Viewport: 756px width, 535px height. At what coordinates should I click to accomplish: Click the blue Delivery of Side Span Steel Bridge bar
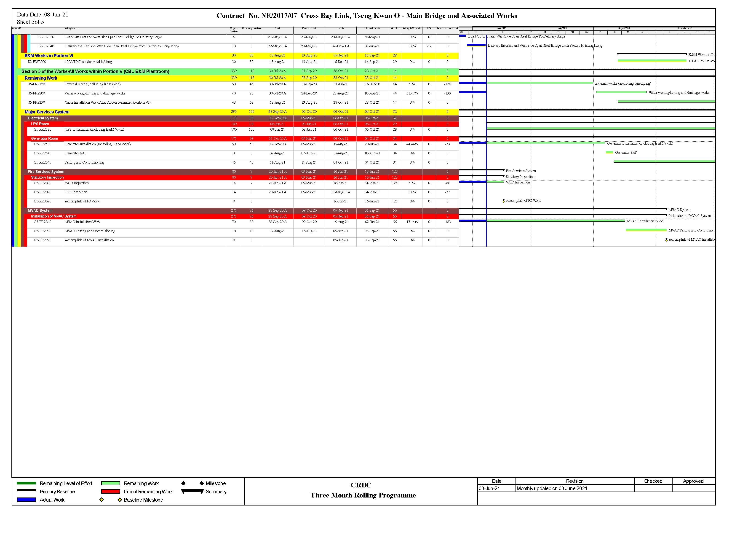(x=476, y=45)
